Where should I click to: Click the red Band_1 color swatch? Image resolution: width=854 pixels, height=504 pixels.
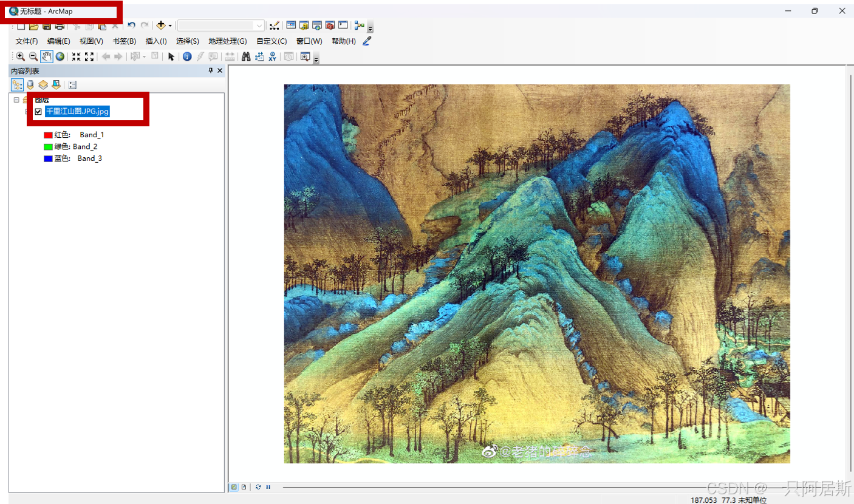click(x=48, y=135)
